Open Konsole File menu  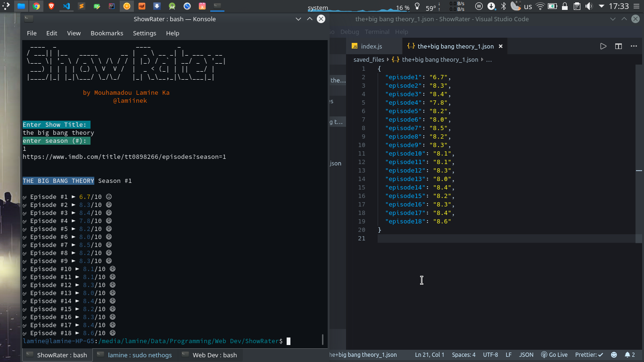pyautogui.click(x=32, y=33)
